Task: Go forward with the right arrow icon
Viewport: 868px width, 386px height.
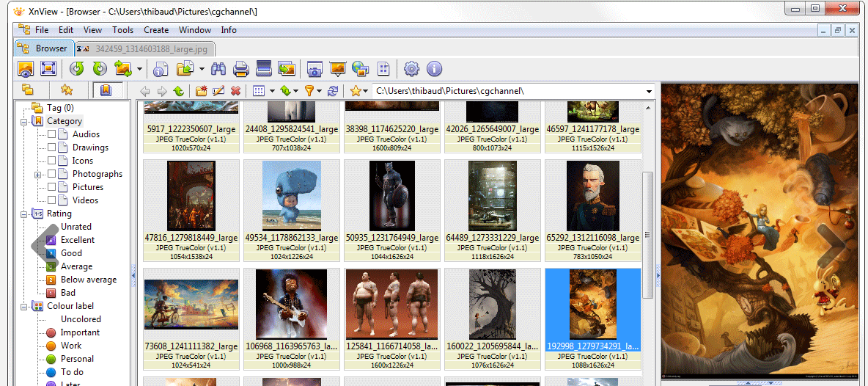Action: pyautogui.click(x=161, y=92)
